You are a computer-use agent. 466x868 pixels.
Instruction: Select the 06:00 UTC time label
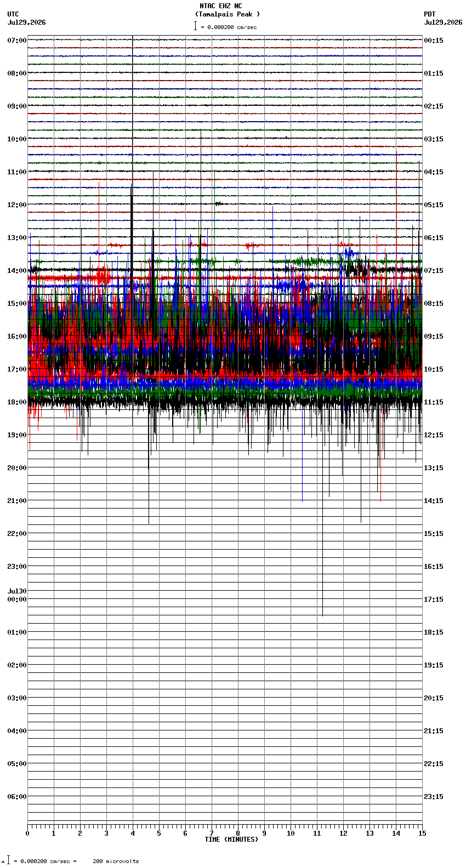pyautogui.click(x=17, y=797)
